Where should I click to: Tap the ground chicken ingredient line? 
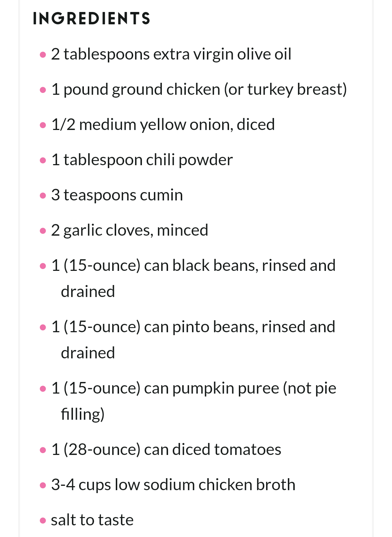coord(199,89)
